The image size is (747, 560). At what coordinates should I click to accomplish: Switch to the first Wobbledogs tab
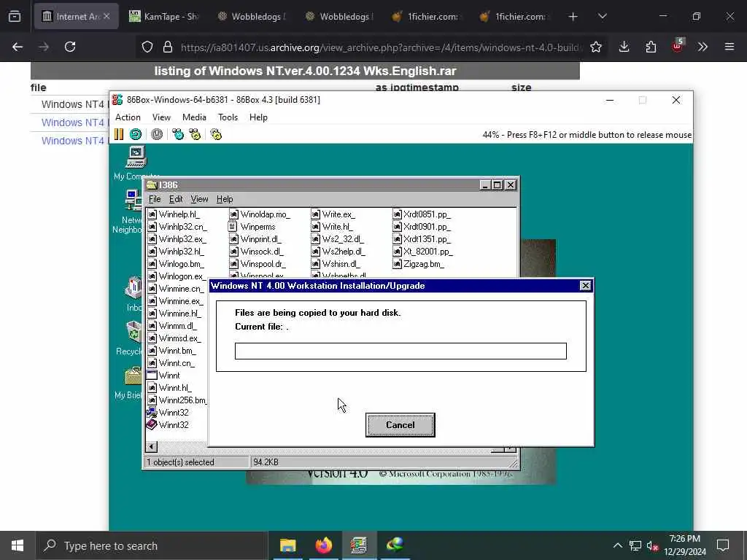pyautogui.click(x=252, y=16)
